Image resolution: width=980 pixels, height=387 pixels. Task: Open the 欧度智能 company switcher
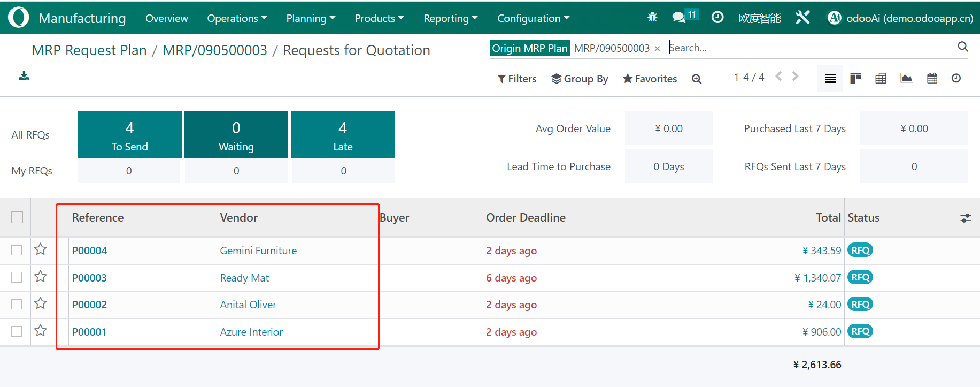pyautogui.click(x=760, y=18)
